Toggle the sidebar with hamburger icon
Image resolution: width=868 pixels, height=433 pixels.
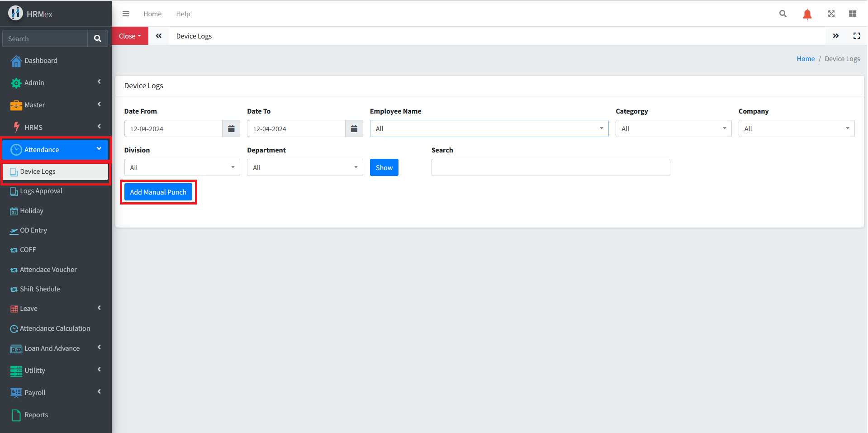click(126, 14)
